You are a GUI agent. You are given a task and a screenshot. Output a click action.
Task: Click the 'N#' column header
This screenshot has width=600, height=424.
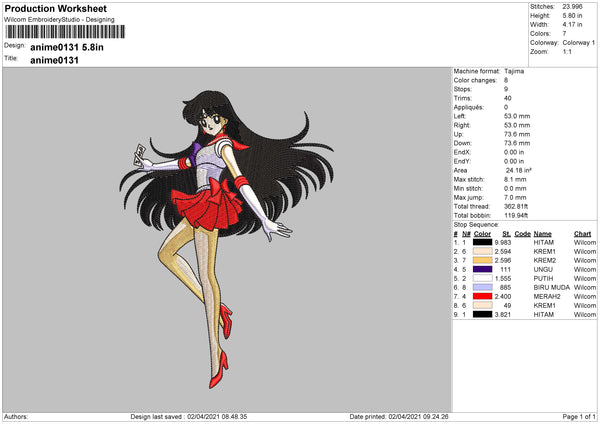click(466, 234)
